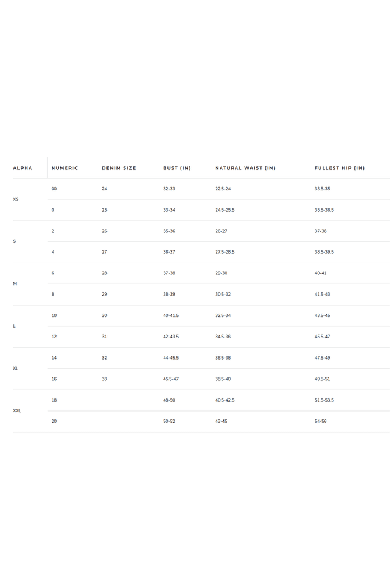Click waist value 34.5-36

[223, 337]
